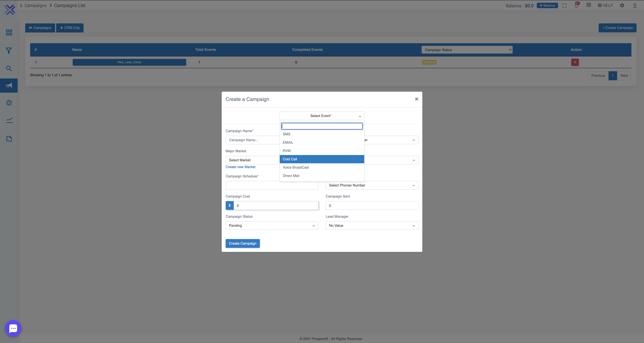Click the dollar sign cost addon

pos(230,205)
